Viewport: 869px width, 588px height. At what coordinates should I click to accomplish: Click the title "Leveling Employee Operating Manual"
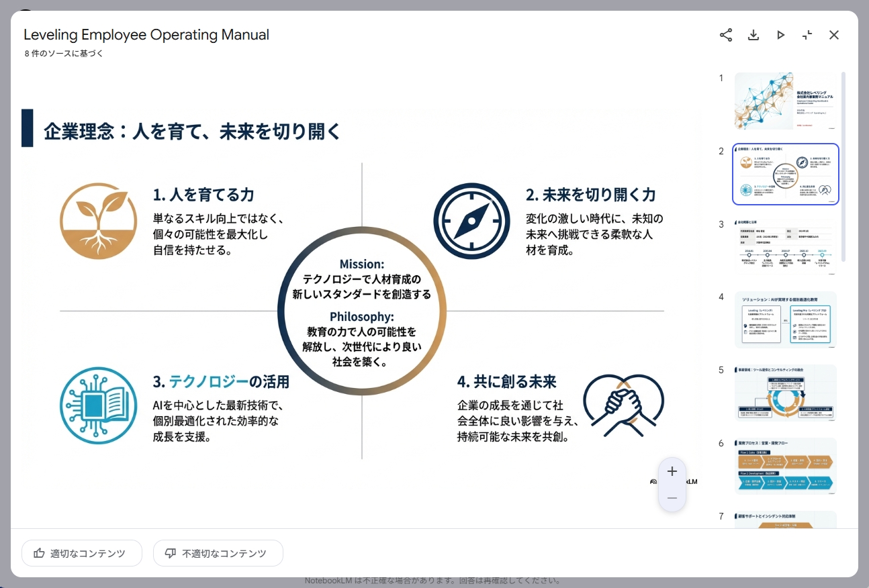coord(146,35)
